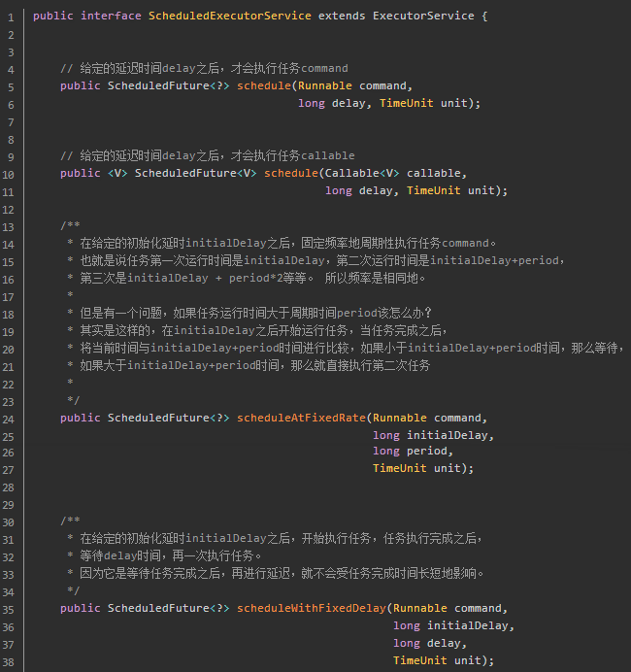Click the 'extends' keyword on line 1
The width and height of the screenshot is (631, 672).
(342, 16)
